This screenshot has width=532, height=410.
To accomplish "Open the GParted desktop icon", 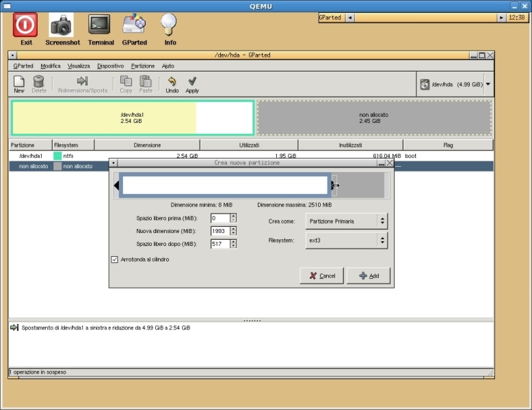I will pyautogui.click(x=134, y=24).
